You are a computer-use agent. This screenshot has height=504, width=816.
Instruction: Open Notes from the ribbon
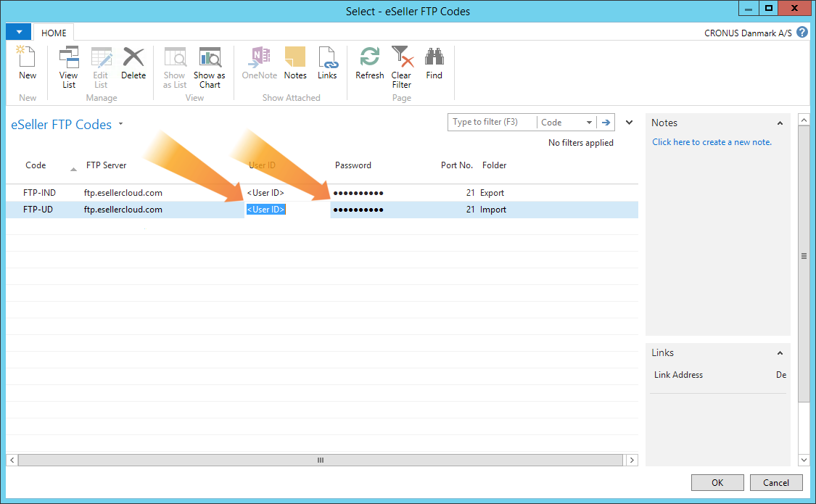point(295,63)
